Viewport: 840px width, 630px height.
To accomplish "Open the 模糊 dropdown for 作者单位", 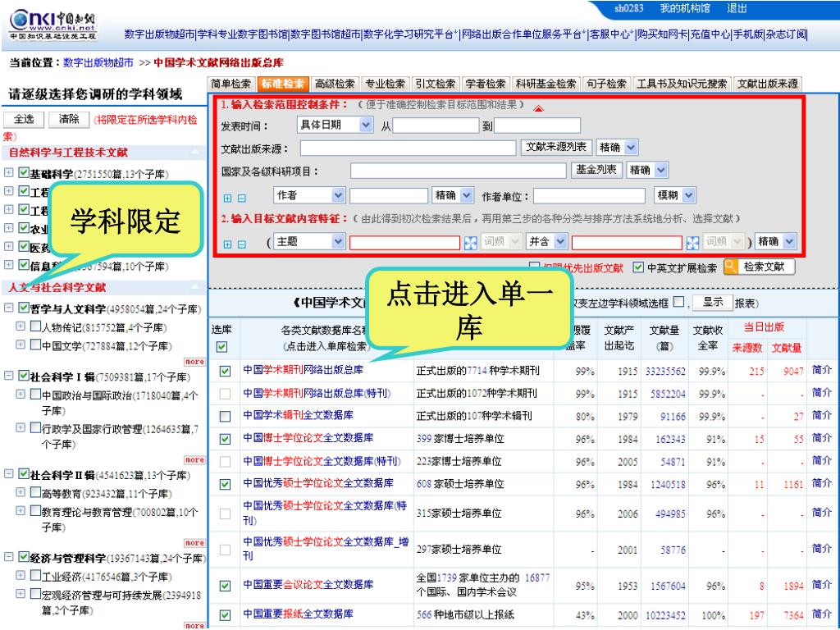I will coord(675,195).
